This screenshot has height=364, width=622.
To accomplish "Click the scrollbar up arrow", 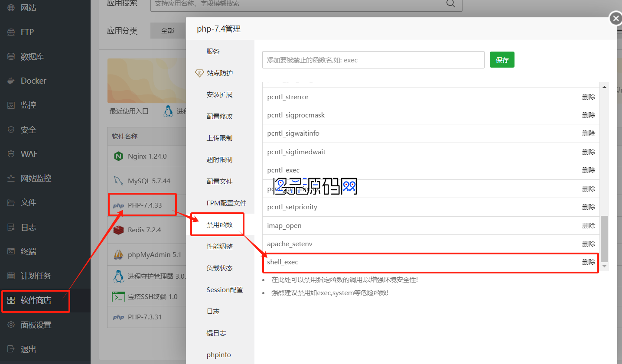I will point(604,88).
